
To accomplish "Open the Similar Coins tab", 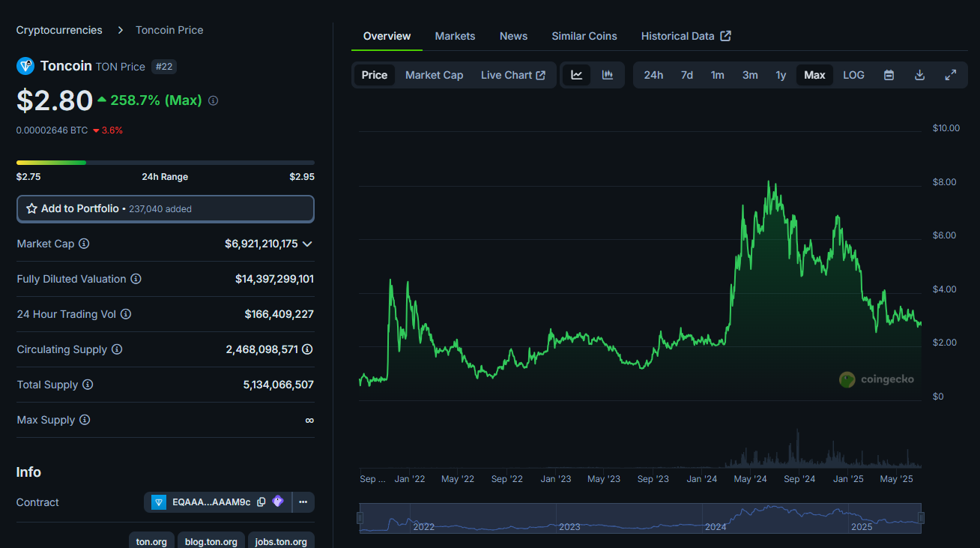I will click(x=584, y=36).
